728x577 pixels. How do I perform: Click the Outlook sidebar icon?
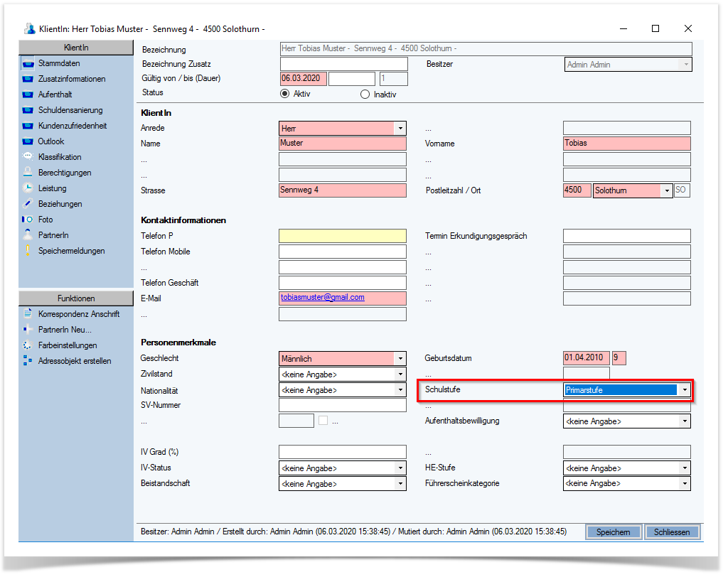click(28, 141)
